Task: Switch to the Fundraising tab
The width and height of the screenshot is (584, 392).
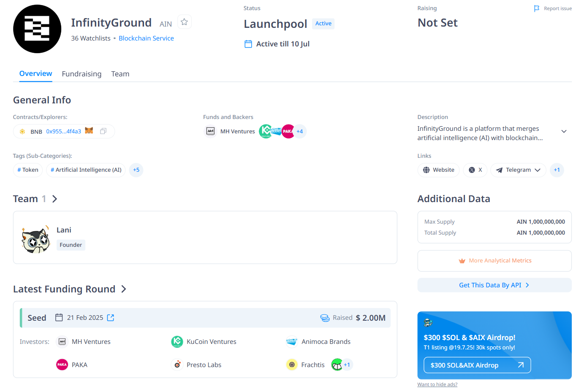Action: point(81,74)
